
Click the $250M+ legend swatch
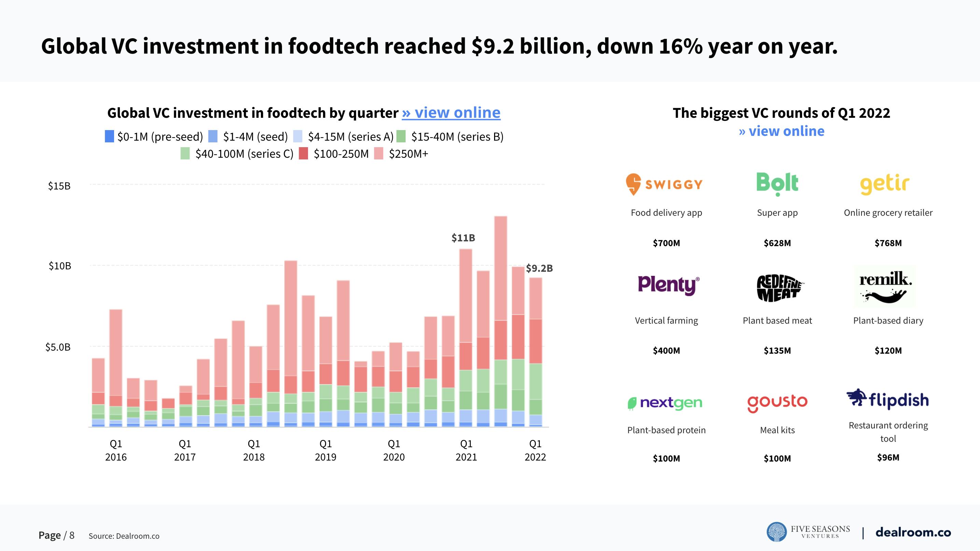tap(379, 154)
